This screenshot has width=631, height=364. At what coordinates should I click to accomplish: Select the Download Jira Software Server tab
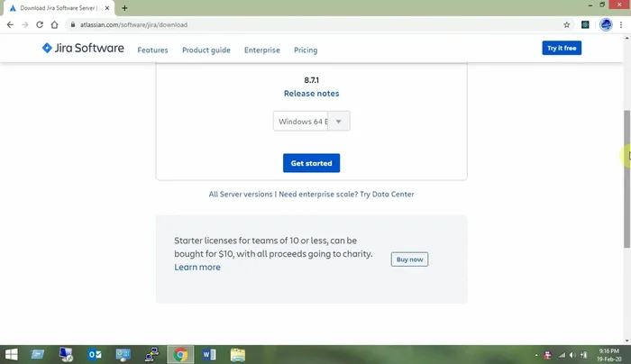pos(57,8)
